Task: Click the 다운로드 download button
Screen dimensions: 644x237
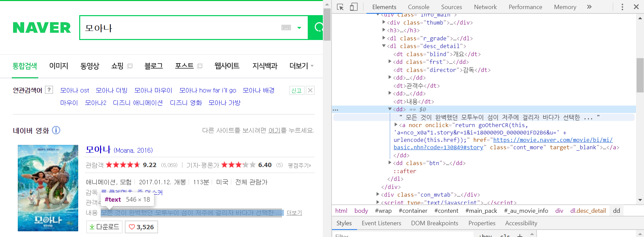Action: [104, 227]
